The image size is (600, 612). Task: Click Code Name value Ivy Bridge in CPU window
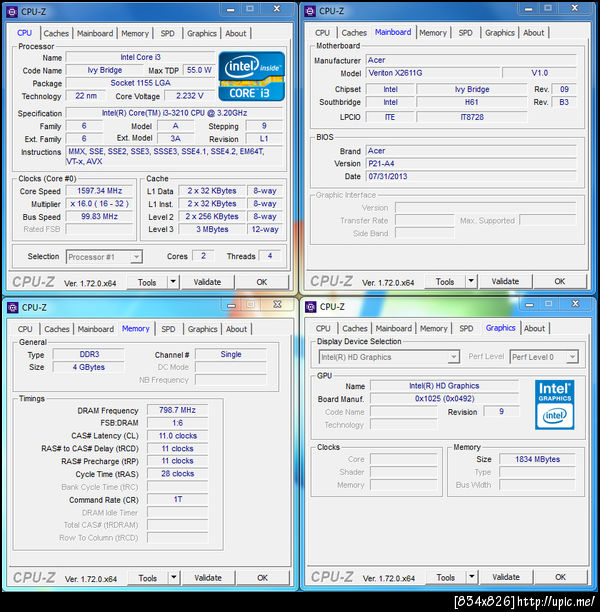tap(105, 70)
